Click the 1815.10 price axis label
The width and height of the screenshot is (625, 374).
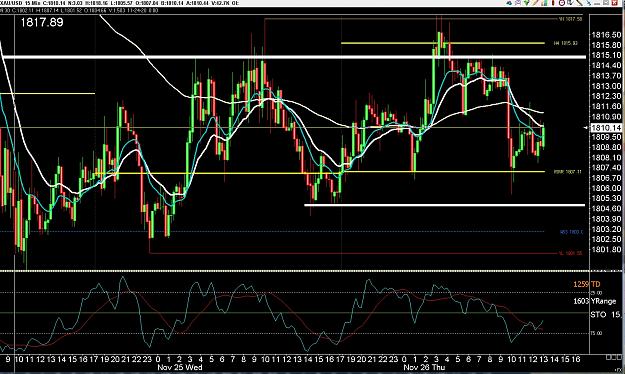[606, 55]
